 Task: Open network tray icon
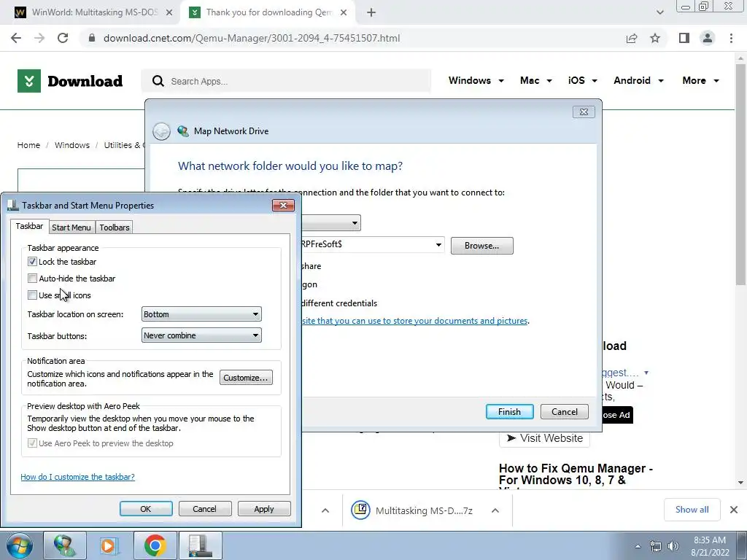(656, 546)
